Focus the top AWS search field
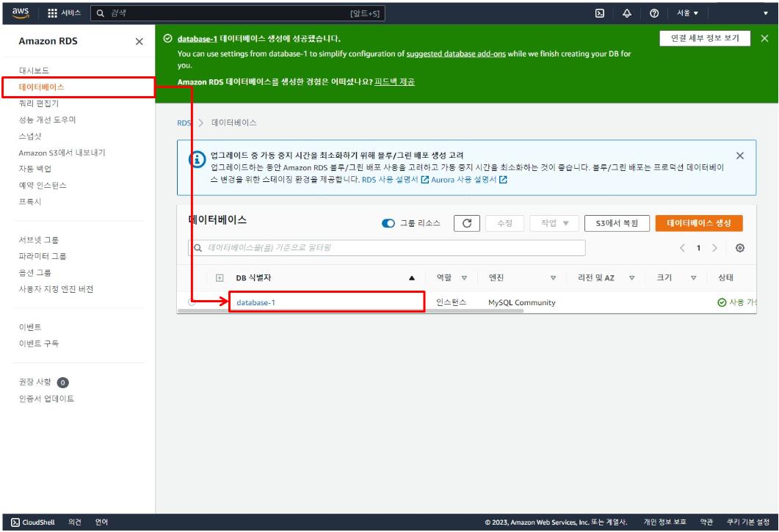 237,13
